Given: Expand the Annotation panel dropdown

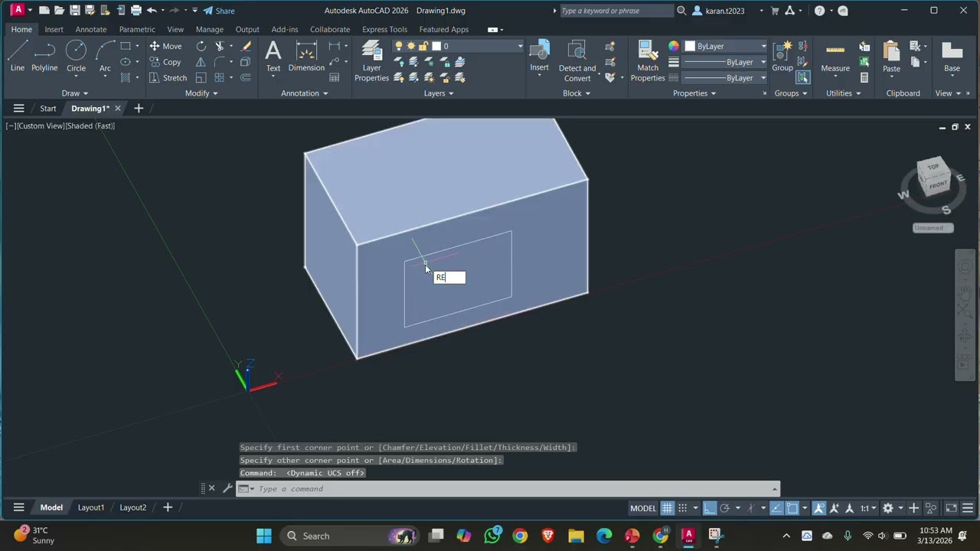Looking at the screenshot, I should tap(304, 93).
